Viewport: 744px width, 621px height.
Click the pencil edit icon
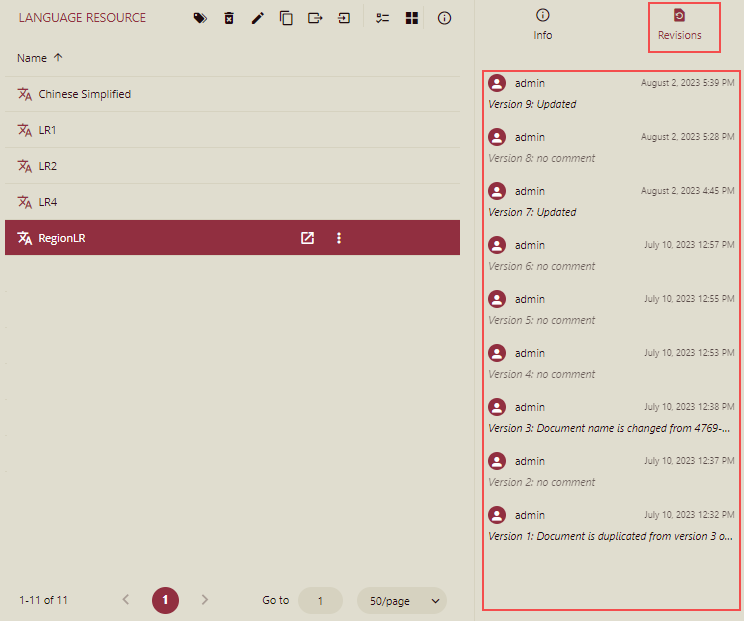click(257, 18)
